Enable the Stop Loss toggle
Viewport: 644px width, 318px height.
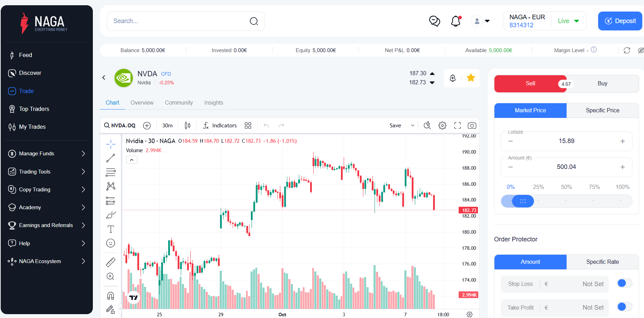(x=624, y=283)
